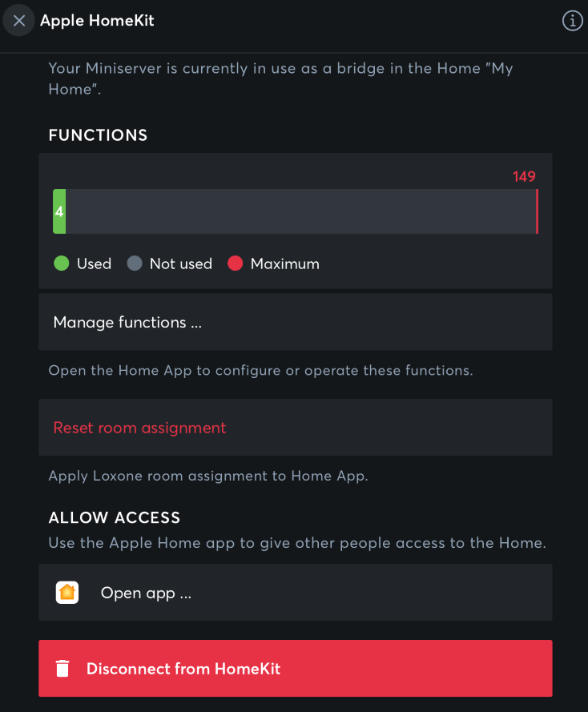Image resolution: width=588 pixels, height=712 pixels.
Task: Click the Miniserver bridge status text
Action: (x=280, y=78)
